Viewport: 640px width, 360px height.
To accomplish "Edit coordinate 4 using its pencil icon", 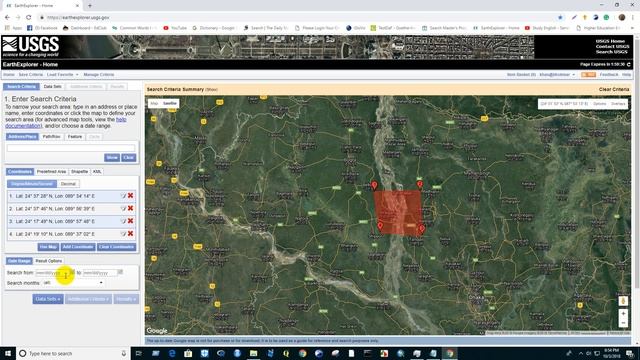I will (123, 234).
